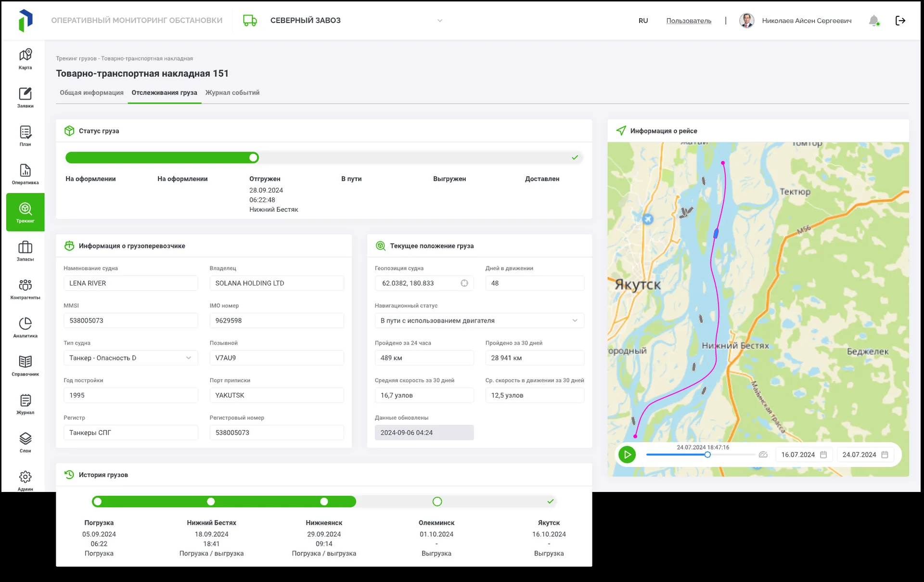Switch to Общая информация tab
The height and width of the screenshot is (582, 924).
[91, 92]
